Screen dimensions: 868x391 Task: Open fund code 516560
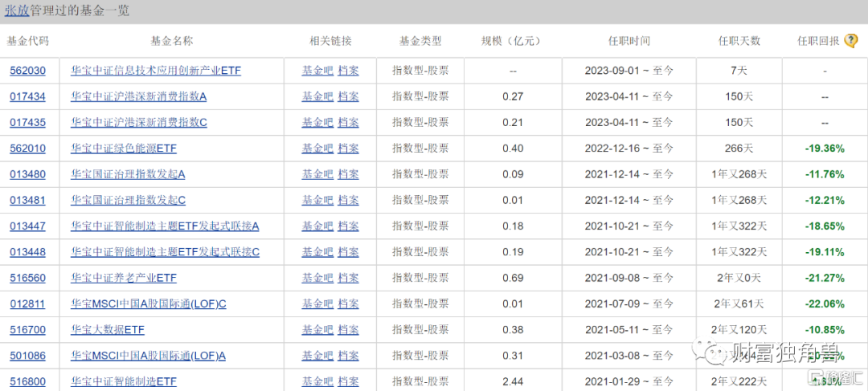[27, 278]
